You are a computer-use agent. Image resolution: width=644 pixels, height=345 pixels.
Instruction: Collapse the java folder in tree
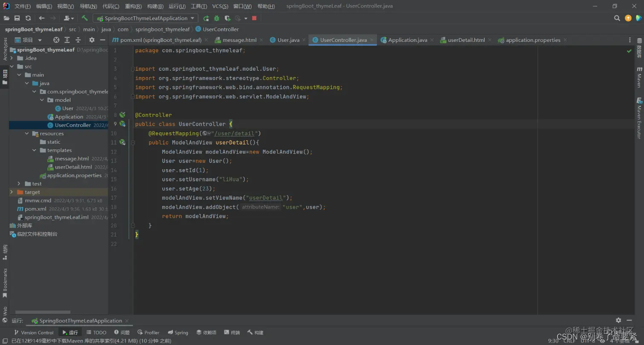27,83
